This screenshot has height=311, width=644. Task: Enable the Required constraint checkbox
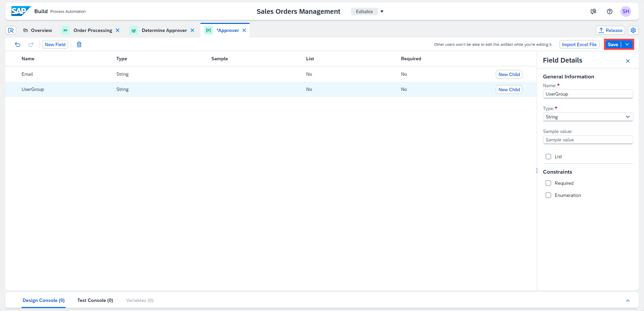(x=548, y=183)
